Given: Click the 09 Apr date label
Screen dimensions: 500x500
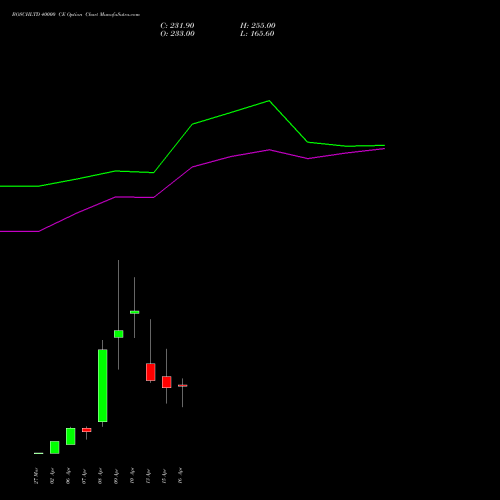Looking at the screenshot, I should 116,476.
